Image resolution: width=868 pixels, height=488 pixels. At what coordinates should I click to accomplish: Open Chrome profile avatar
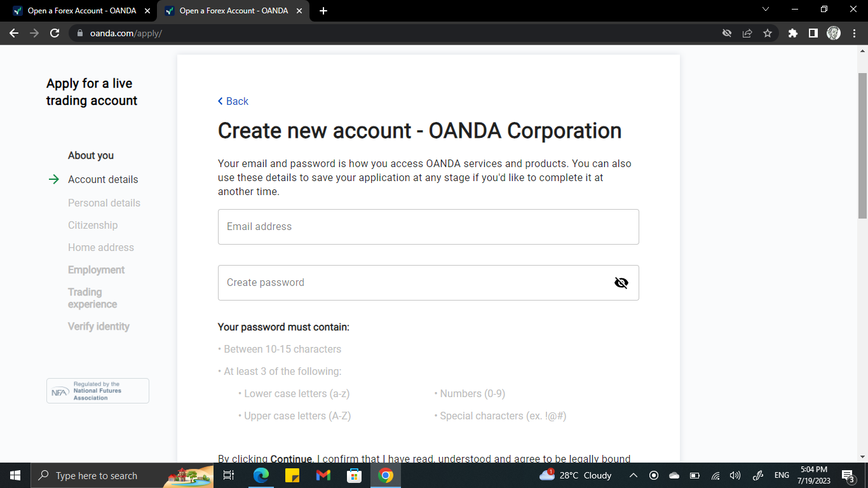(x=834, y=33)
